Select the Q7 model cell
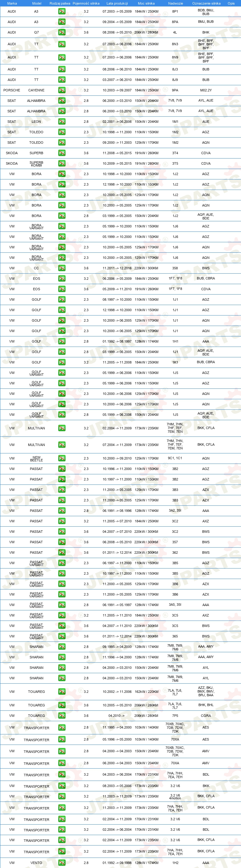Screen dimensions: 241x868 [x=36, y=33]
